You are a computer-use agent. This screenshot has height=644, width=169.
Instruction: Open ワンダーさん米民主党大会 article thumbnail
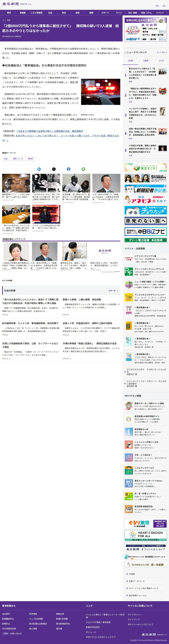click(46, 214)
